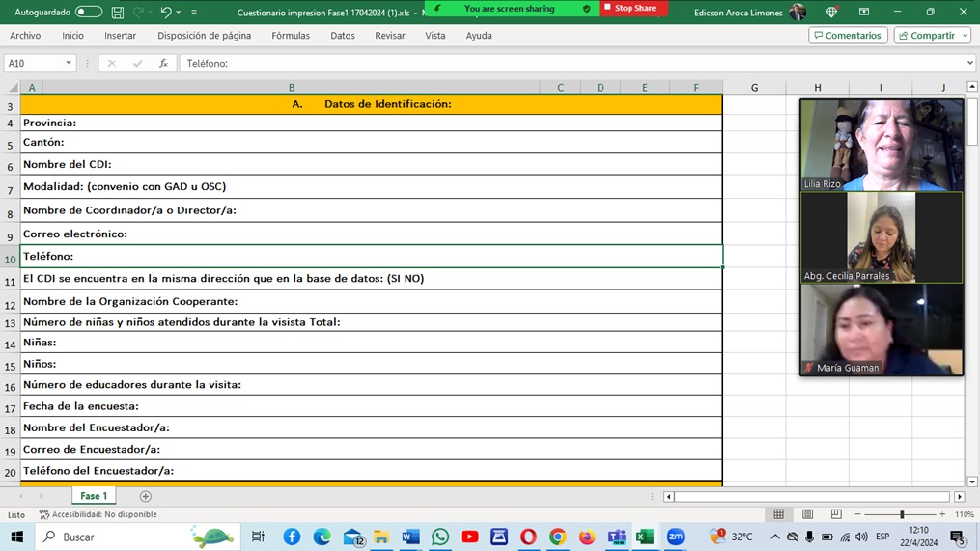Toggle the Autoguardado switch
The height and width of the screenshot is (551, 980).
click(88, 13)
